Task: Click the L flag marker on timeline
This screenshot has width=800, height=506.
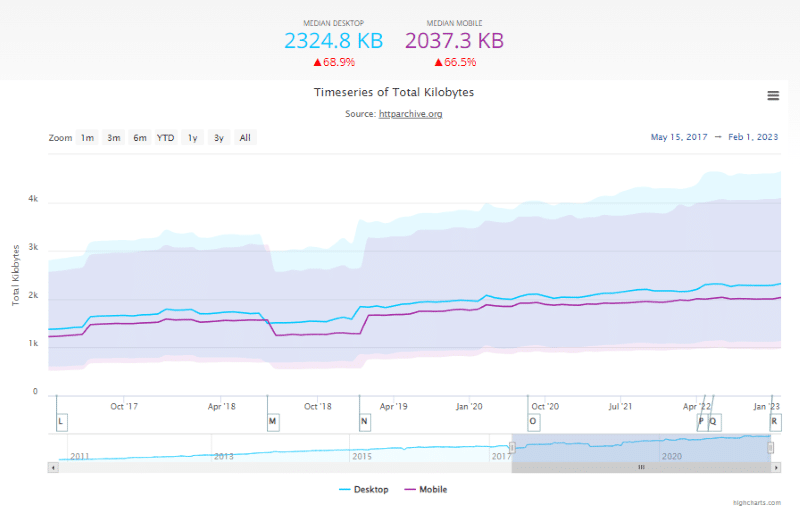Action: (x=61, y=422)
